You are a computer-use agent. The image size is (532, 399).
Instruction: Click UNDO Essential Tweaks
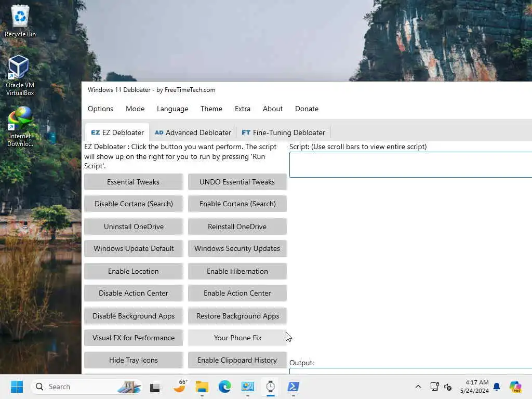(237, 182)
